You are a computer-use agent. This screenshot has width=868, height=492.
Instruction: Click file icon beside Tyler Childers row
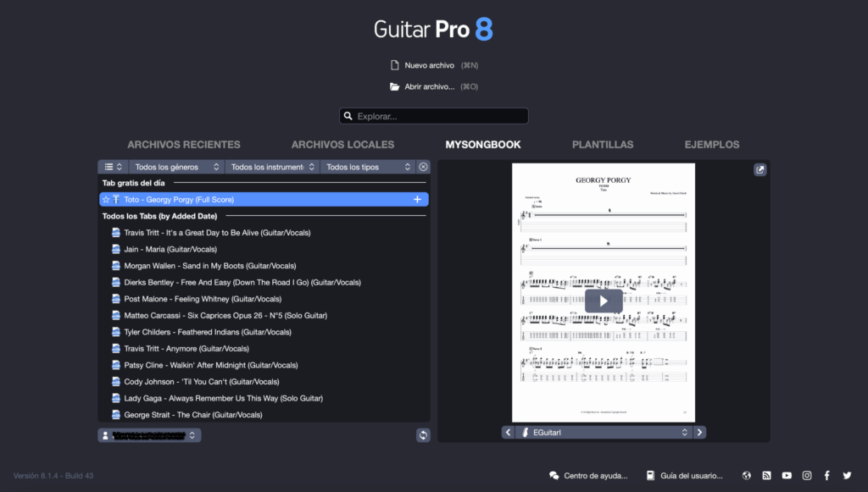(115, 332)
